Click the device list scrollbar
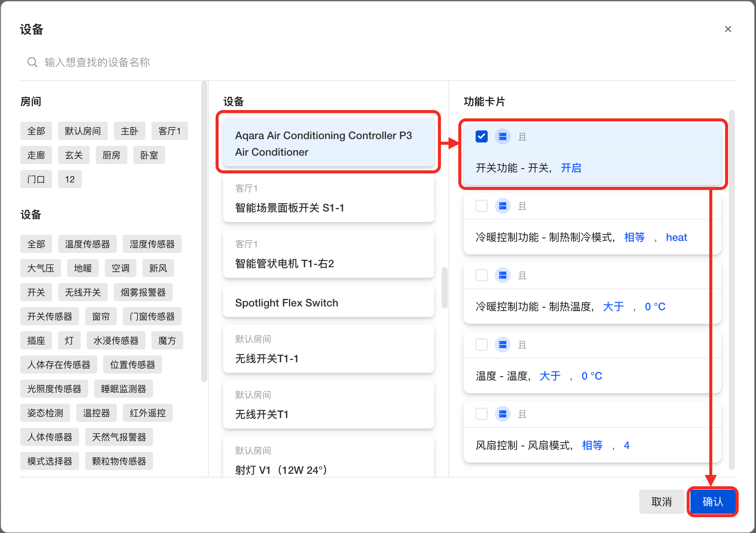Viewport: 756px width, 533px height. 444,287
